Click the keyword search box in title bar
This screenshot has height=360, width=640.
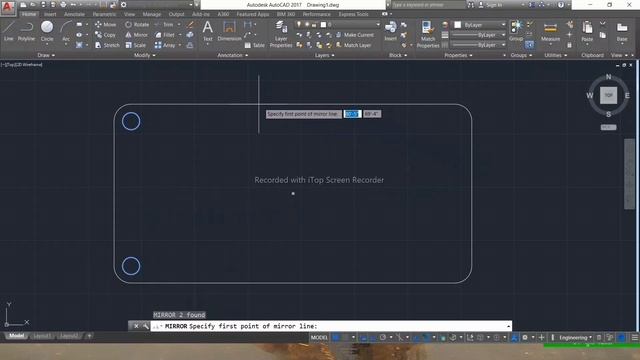(x=428, y=5)
